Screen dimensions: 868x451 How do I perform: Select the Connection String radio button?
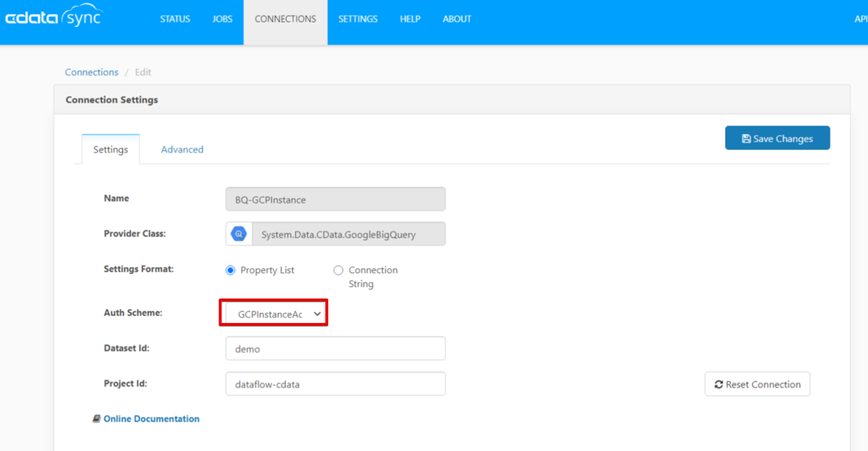(x=338, y=270)
